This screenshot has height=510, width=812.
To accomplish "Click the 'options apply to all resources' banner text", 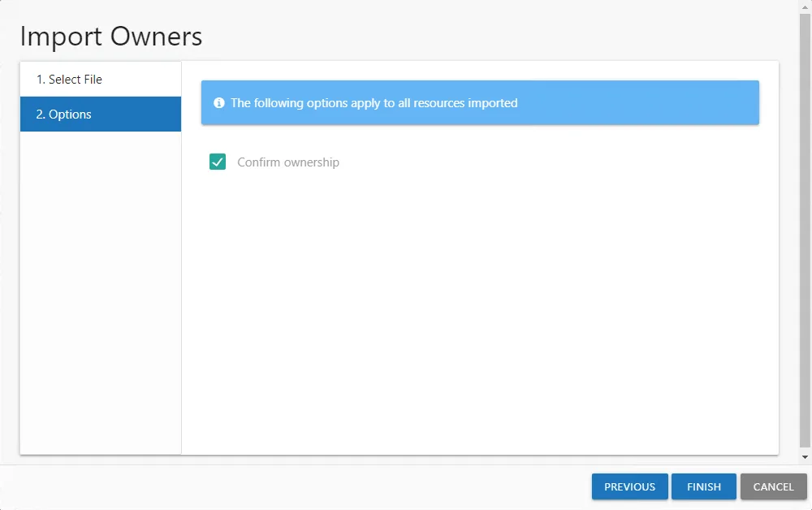I will point(386,102).
